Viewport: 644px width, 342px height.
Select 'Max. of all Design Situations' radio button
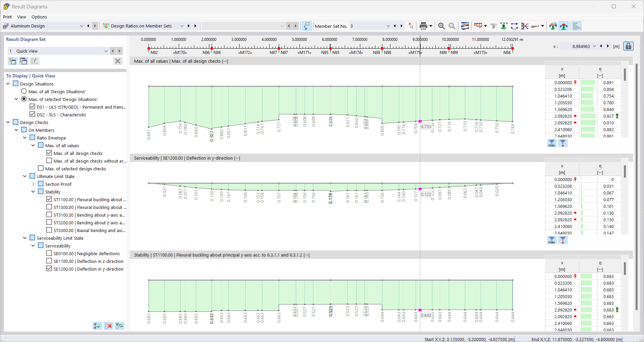24,91
